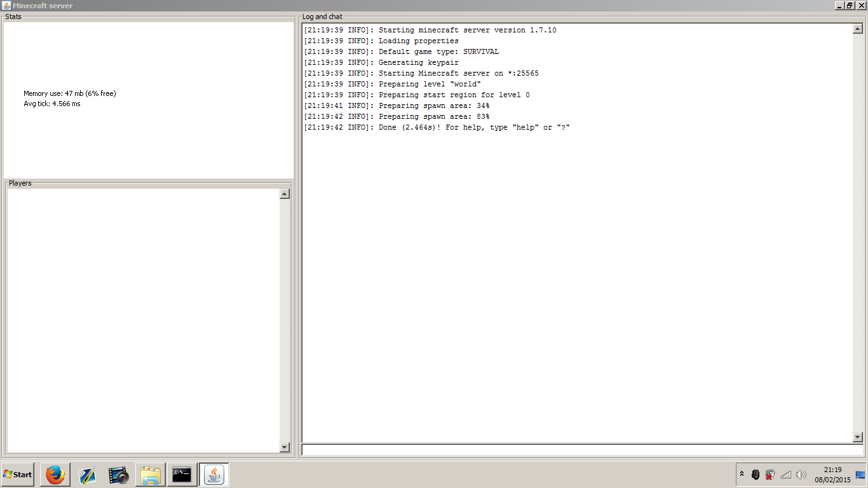Screen dimensions: 868x488
Task: Click the 'Preparing level "world"' log line
Action: (393, 84)
